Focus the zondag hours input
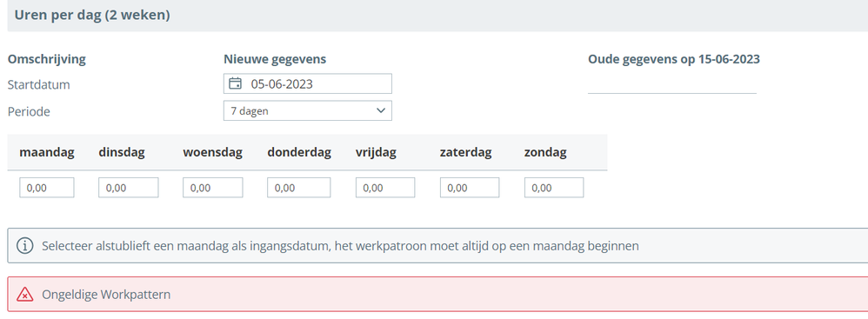This screenshot has width=868, height=319. (x=554, y=188)
